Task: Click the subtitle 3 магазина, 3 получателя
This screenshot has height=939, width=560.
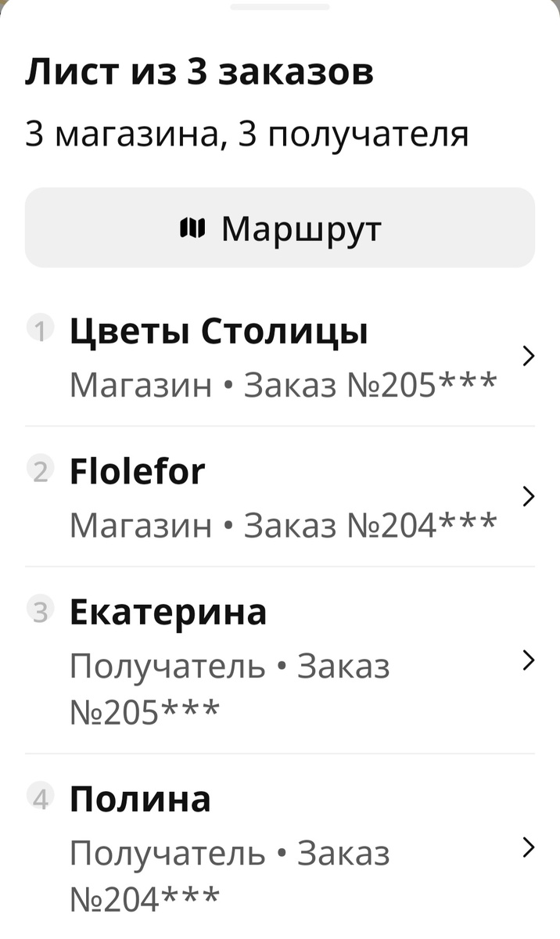Action: [x=248, y=133]
